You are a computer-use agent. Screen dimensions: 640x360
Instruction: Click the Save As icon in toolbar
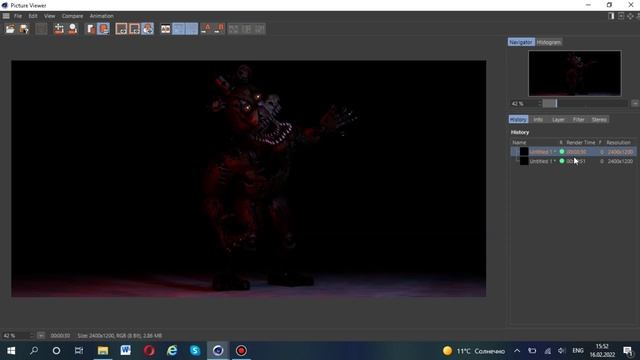pyautogui.click(x=24, y=29)
